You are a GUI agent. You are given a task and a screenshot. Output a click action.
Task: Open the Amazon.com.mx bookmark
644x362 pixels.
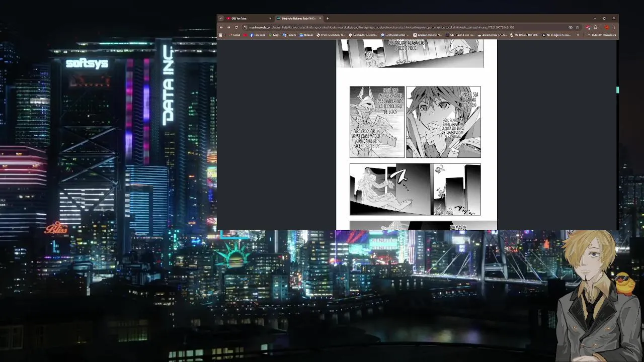click(x=428, y=35)
